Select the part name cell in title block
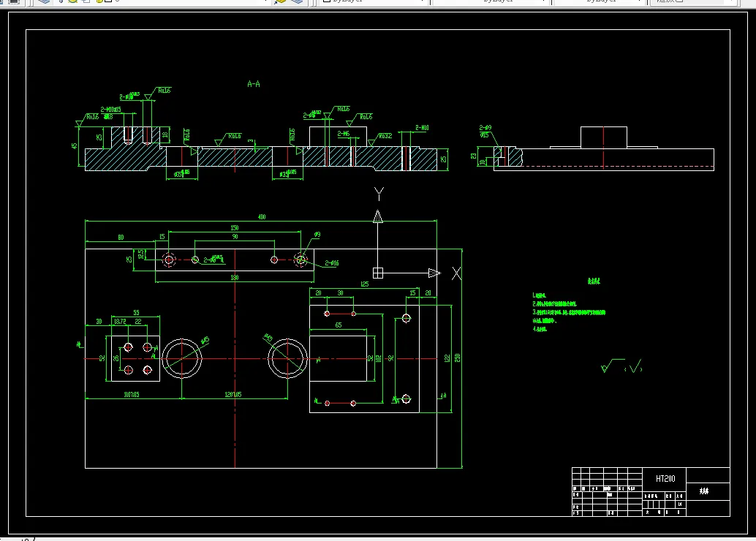The height and width of the screenshot is (541, 756). pos(708,491)
